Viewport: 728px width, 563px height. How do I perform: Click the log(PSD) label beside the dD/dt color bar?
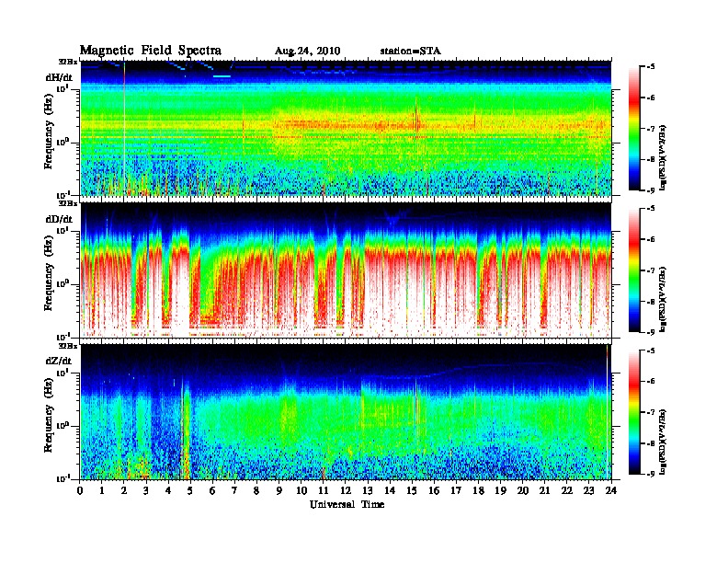(x=664, y=300)
